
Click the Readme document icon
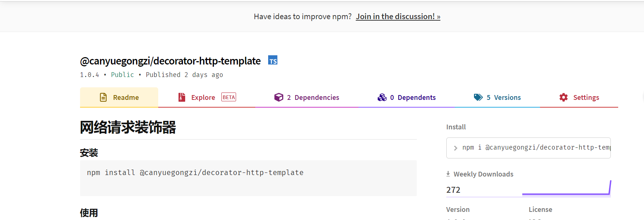[x=103, y=97]
